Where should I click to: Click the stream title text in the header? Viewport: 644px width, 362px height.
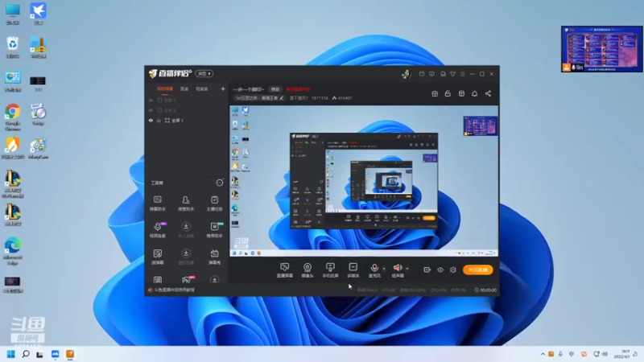click(x=249, y=89)
